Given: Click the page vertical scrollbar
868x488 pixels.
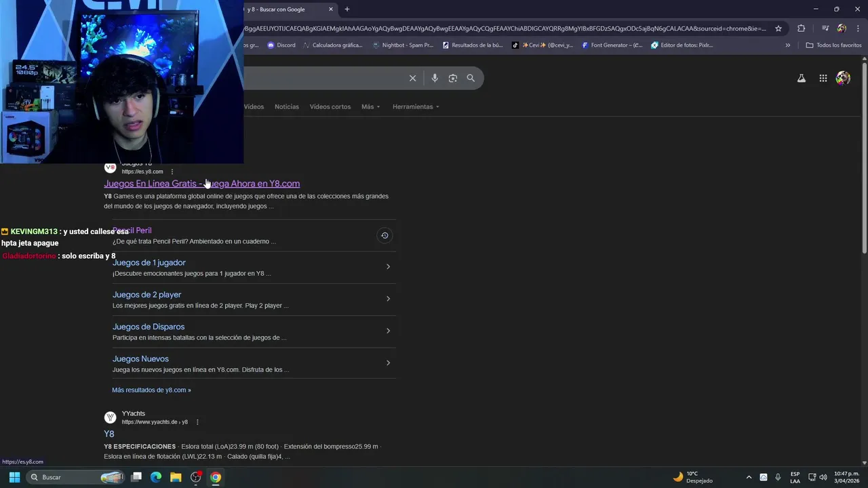Looking at the screenshot, I should pos(865,159).
